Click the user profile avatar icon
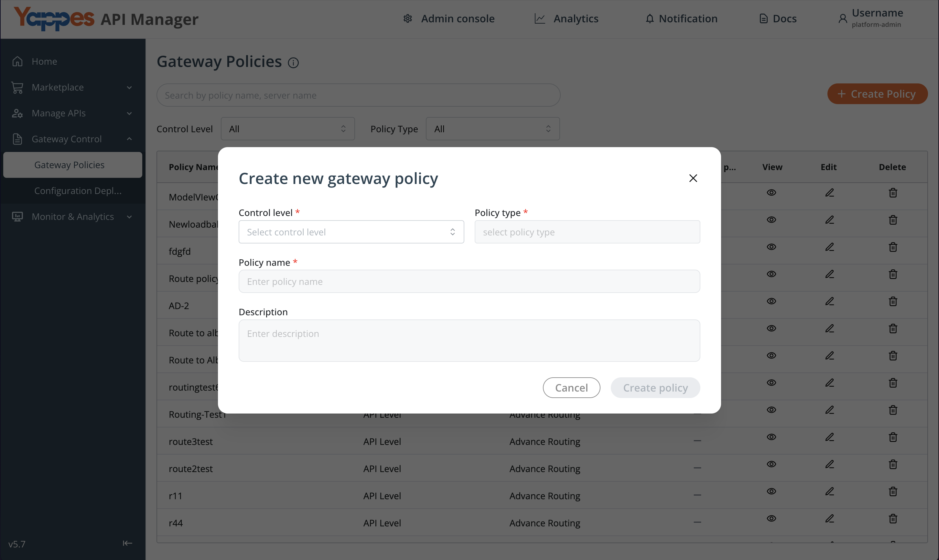Image resolution: width=939 pixels, height=560 pixels. coord(843,18)
